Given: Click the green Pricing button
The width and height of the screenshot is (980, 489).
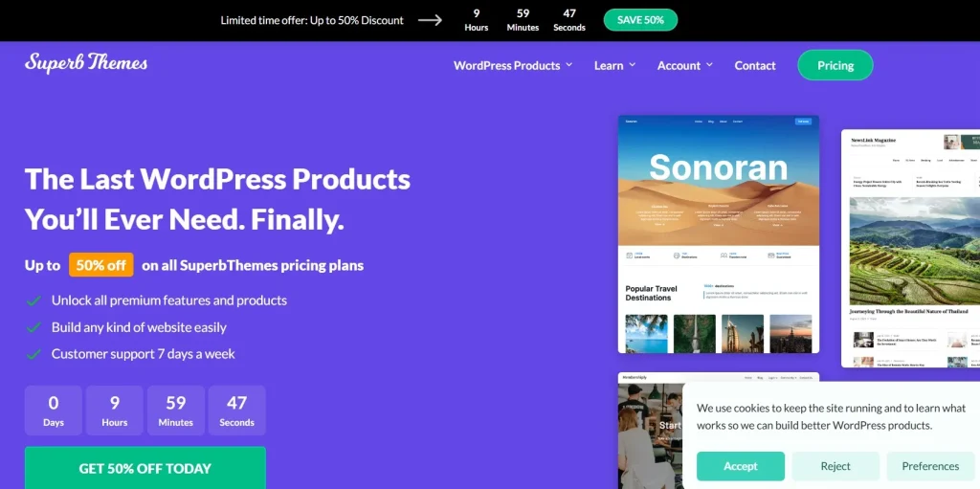Looking at the screenshot, I should tap(835, 65).
